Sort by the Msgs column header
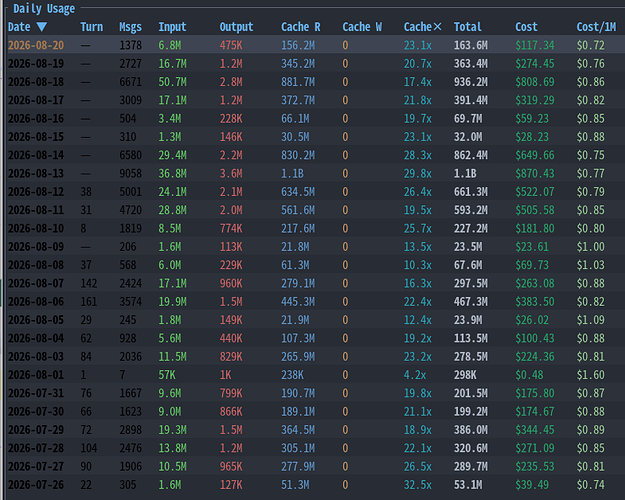 pos(130,27)
